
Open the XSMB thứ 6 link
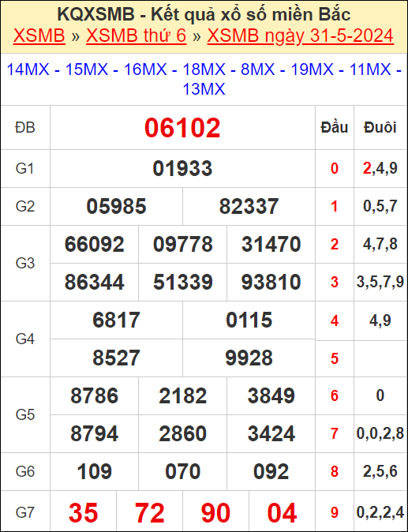137,36
